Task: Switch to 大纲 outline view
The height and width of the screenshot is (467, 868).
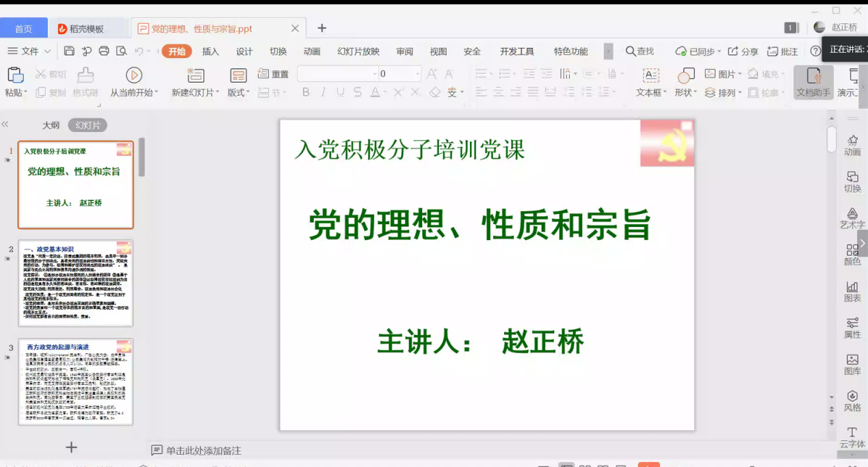Action: [51, 125]
